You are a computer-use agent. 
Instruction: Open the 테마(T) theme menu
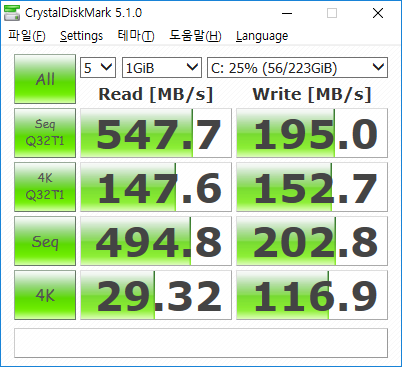tap(136, 36)
